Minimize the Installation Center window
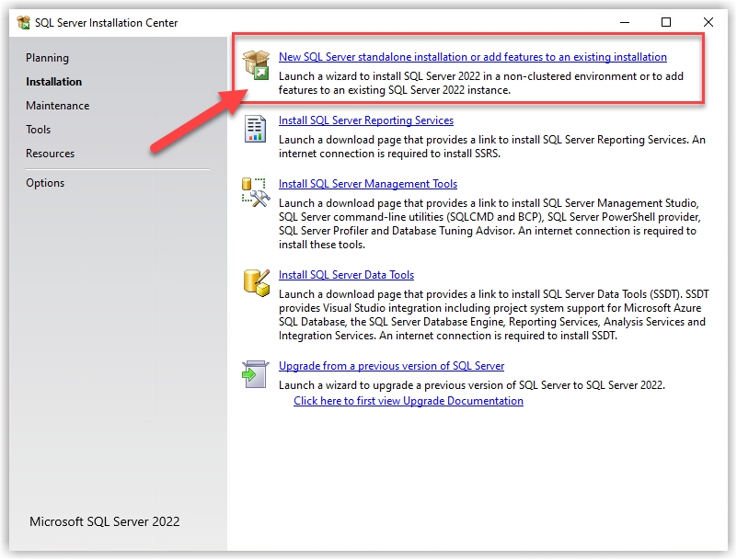737x560 pixels. (625, 22)
